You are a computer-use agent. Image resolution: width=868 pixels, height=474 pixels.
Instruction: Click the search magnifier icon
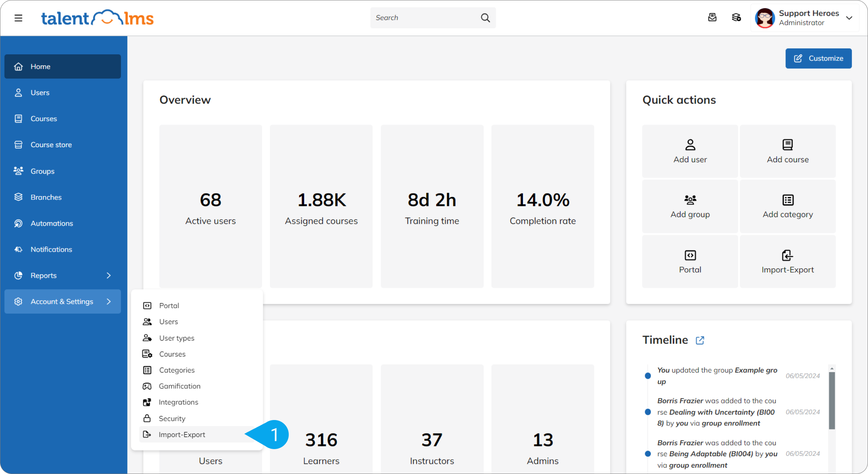click(x=485, y=18)
